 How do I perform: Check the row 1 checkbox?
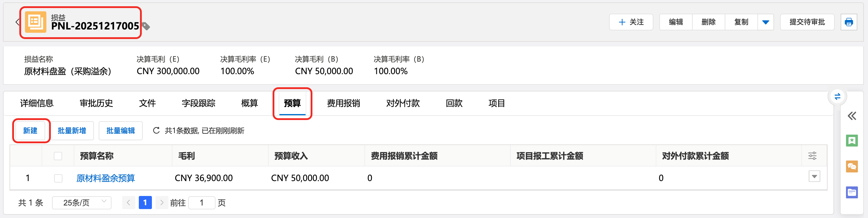pos(58,178)
